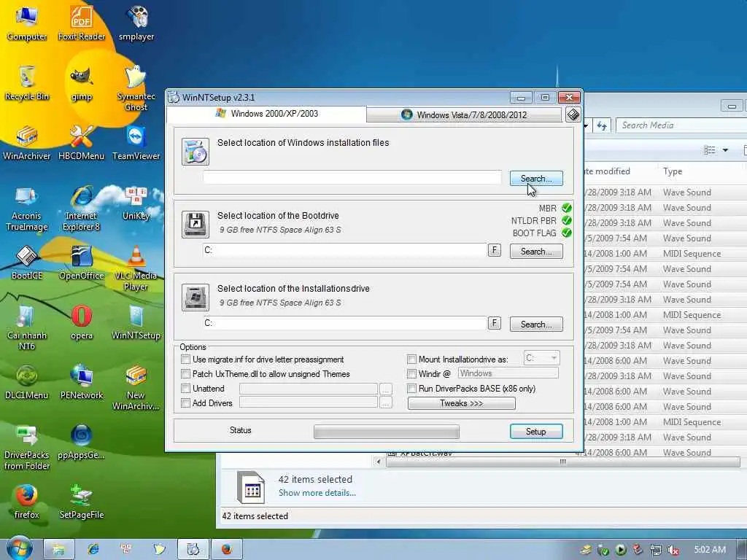The image size is (747, 560).
Task: Enable Run DriverPacks BASE option
Action: [411, 389]
